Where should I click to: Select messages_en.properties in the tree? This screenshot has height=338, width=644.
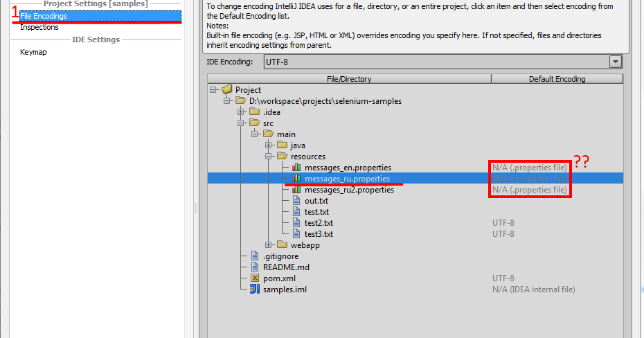tap(348, 168)
